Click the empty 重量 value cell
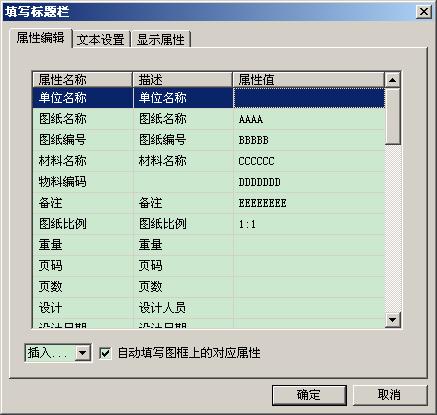Viewport: 437px width, 415px height. (x=309, y=245)
